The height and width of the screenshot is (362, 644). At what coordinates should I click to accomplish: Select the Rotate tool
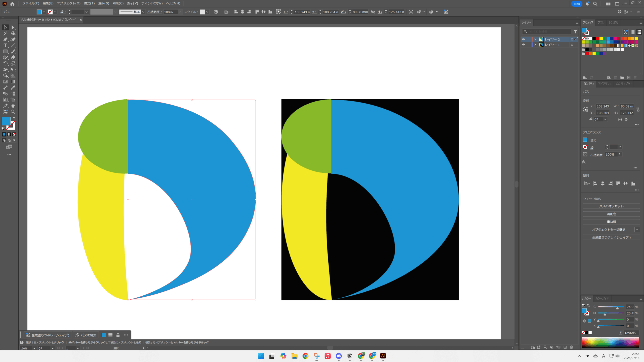pos(5,64)
